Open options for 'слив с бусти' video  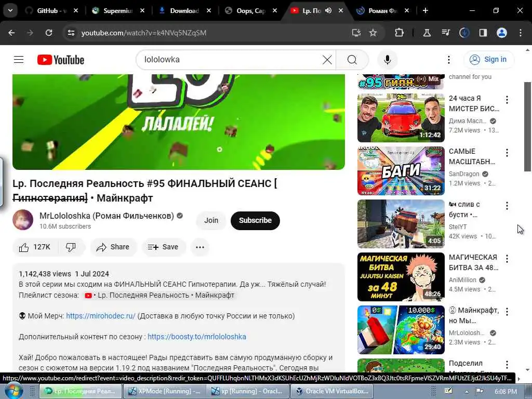(x=507, y=206)
